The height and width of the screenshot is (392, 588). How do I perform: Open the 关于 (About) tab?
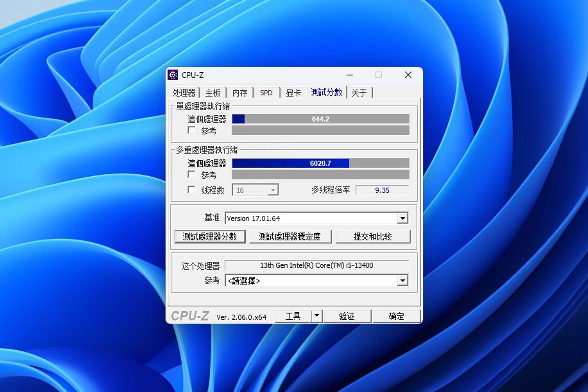tap(359, 93)
